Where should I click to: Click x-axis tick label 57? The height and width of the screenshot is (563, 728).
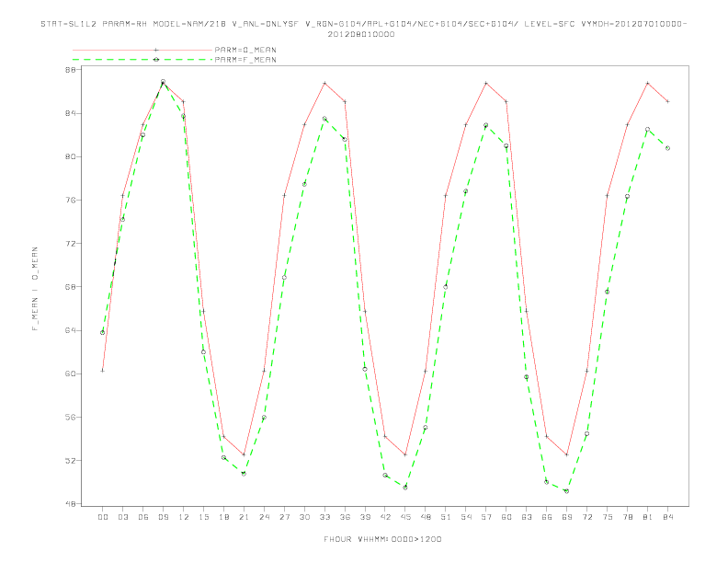coord(486,517)
